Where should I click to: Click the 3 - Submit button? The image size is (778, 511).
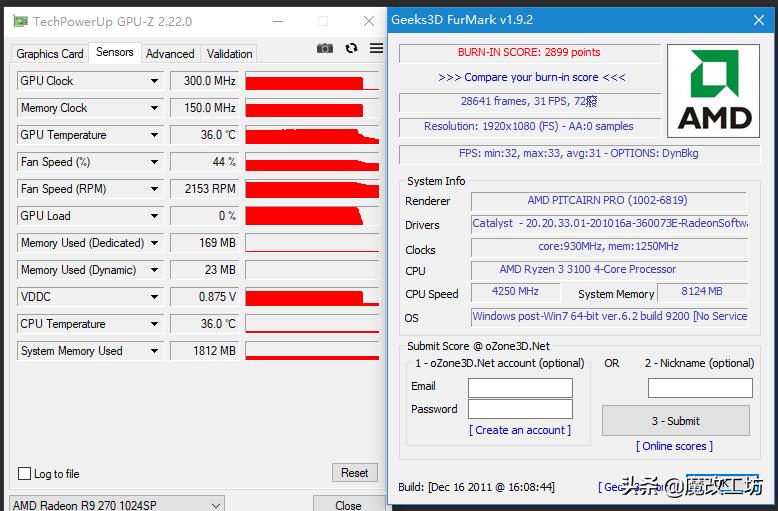pyautogui.click(x=676, y=421)
